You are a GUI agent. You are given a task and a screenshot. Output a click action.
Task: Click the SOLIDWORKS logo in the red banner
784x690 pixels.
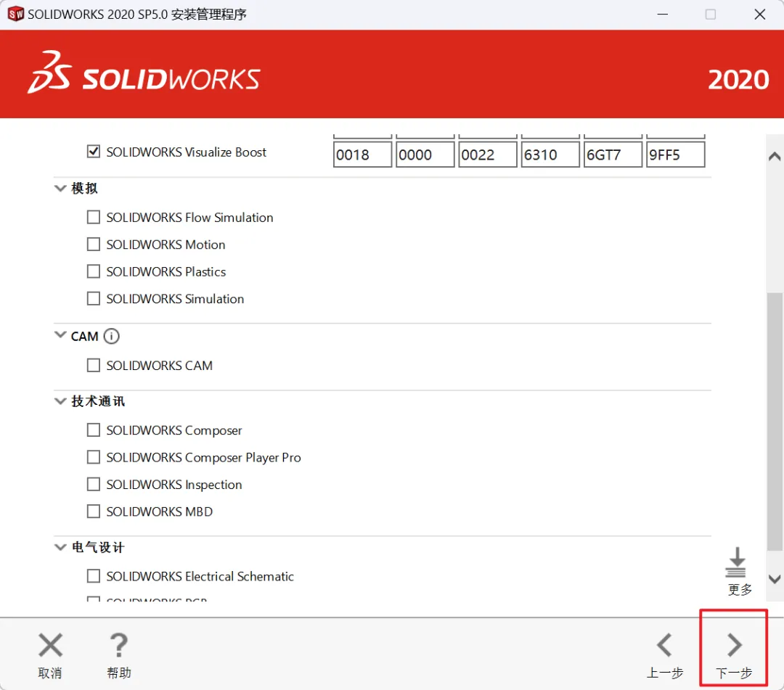144,73
